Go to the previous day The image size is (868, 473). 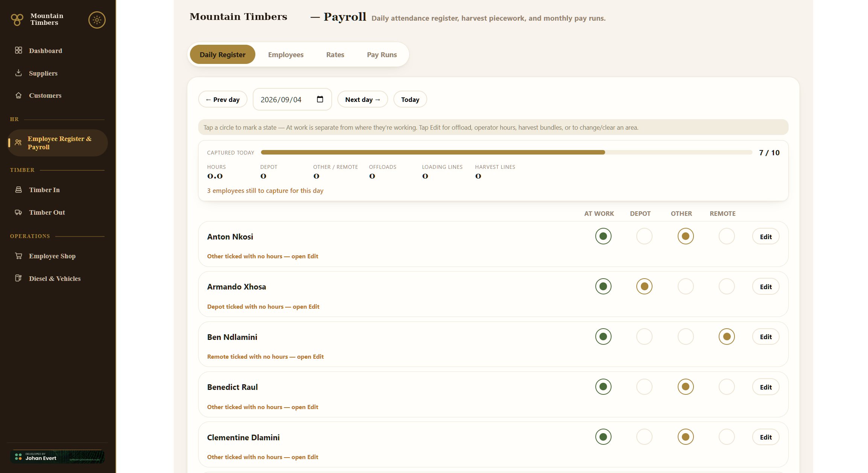[223, 99]
